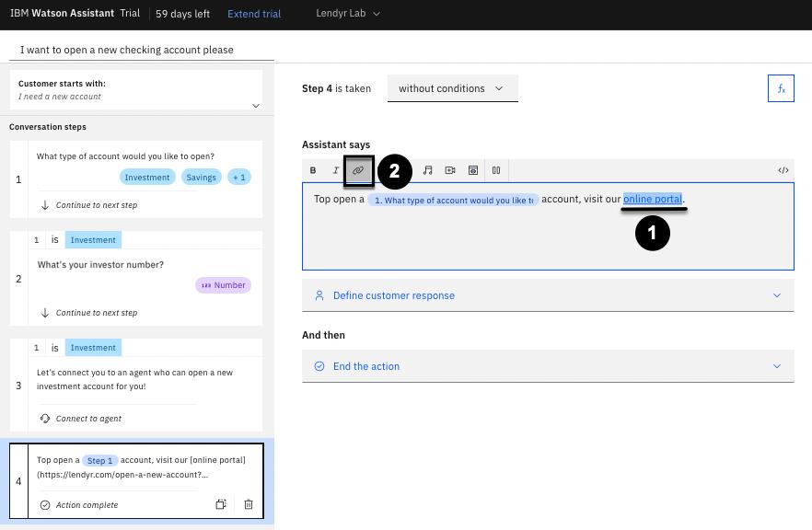Add a pause with the pause icon
This screenshot has height=530, width=812.
point(496,170)
